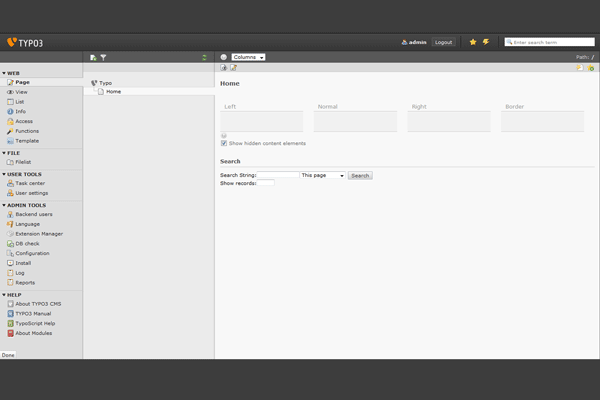This screenshot has height=400, width=600.
Task: Click the help icon beside Columns
Action: click(224, 57)
